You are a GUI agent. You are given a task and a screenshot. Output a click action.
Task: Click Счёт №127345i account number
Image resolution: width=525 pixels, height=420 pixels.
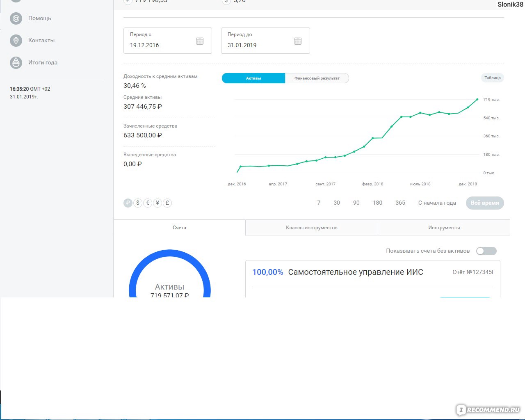(x=473, y=272)
